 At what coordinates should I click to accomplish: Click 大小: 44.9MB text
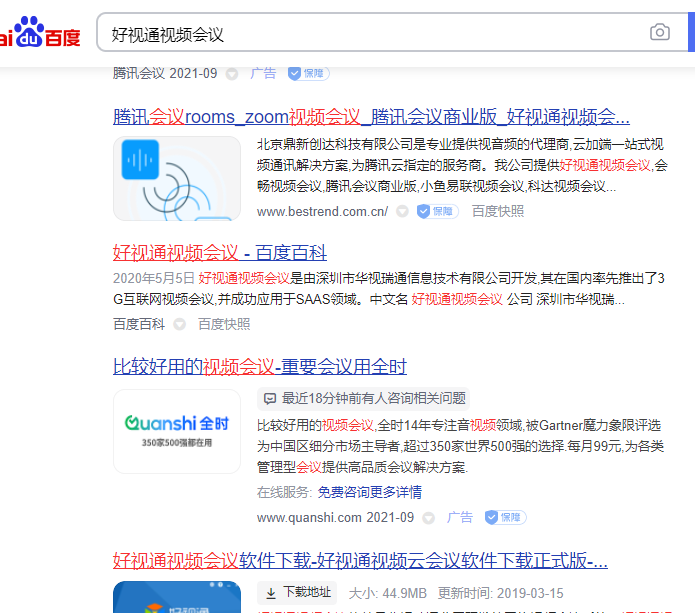pyautogui.click(x=387, y=593)
